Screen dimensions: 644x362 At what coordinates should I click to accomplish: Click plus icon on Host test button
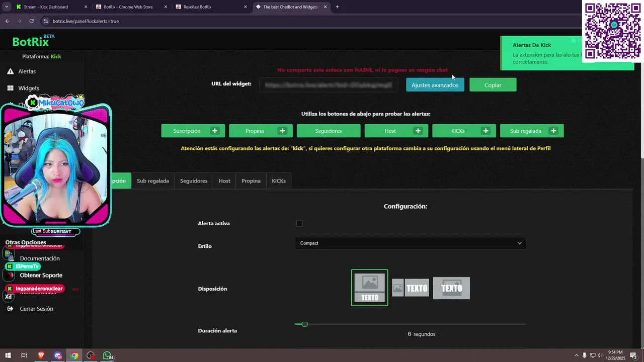[x=418, y=131]
